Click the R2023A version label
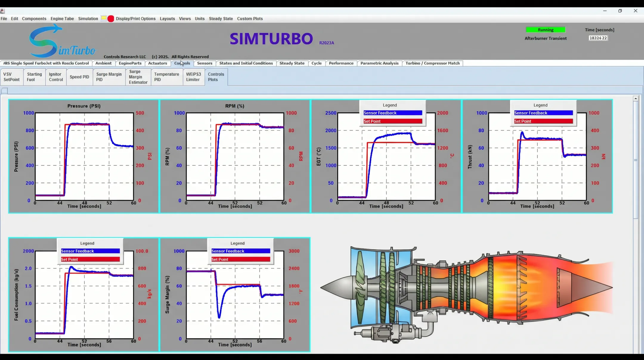Image resolution: width=644 pixels, height=360 pixels. (326, 43)
